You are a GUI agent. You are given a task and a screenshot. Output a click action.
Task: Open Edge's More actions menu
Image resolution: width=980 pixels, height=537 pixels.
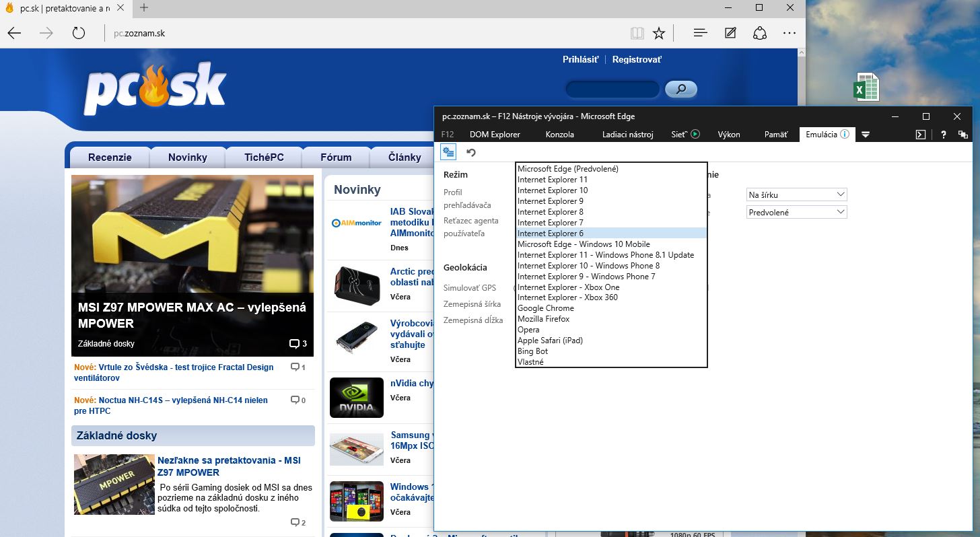[790, 33]
